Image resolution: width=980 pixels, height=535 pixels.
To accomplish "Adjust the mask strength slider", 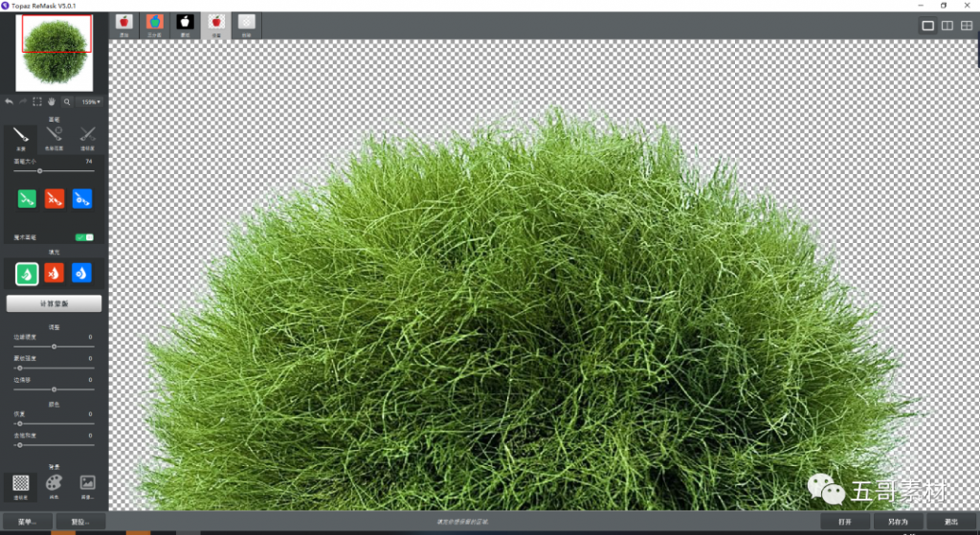I will [54, 368].
